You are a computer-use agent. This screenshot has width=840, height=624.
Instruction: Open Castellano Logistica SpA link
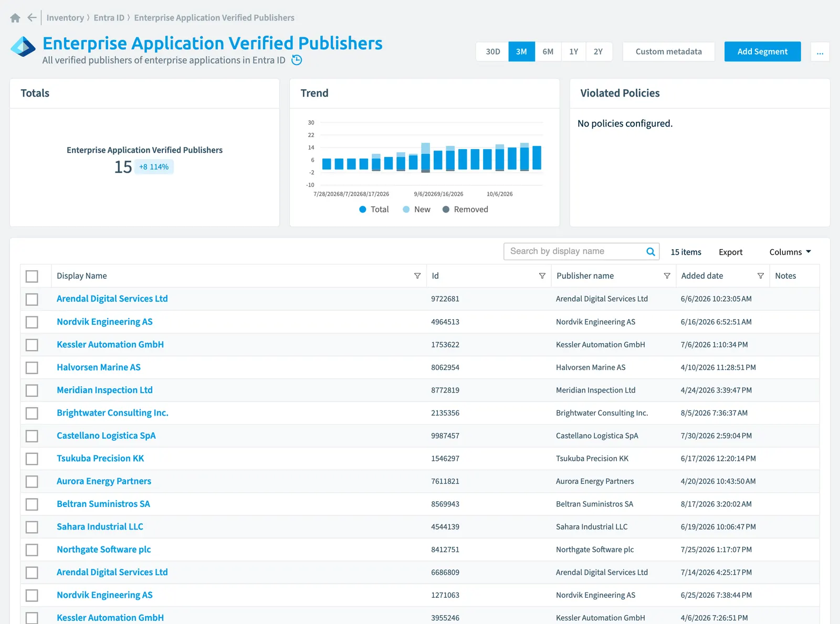pos(106,436)
